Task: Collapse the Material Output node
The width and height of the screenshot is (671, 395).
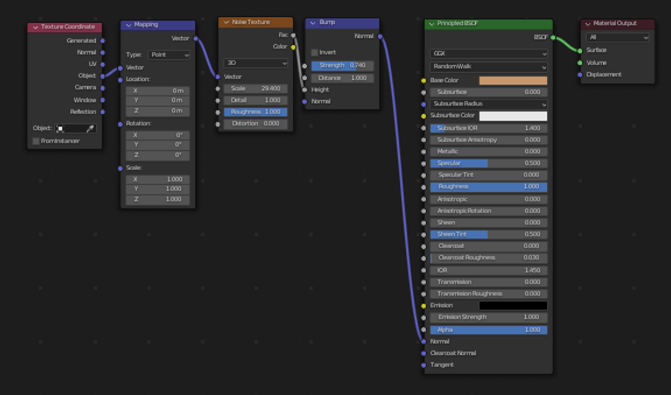Action: point(588,24)
